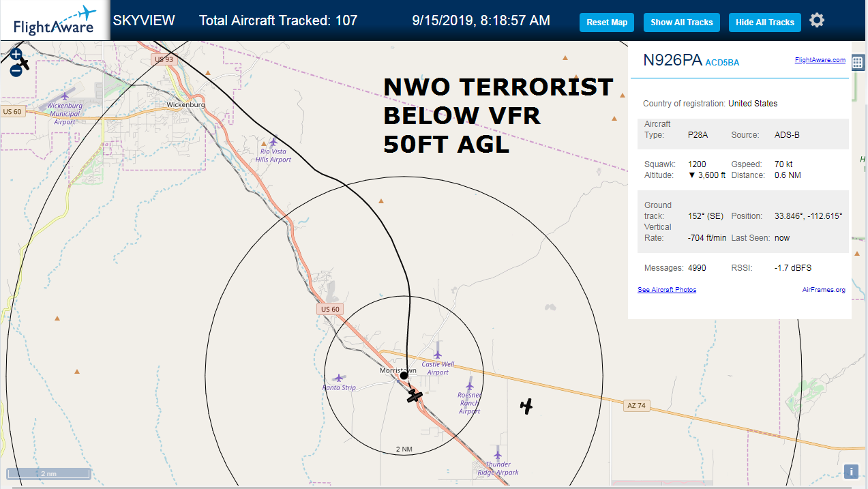Click the squawk value 1200
The width and height of the screenshot is (868, 489).
pos(697,164)
